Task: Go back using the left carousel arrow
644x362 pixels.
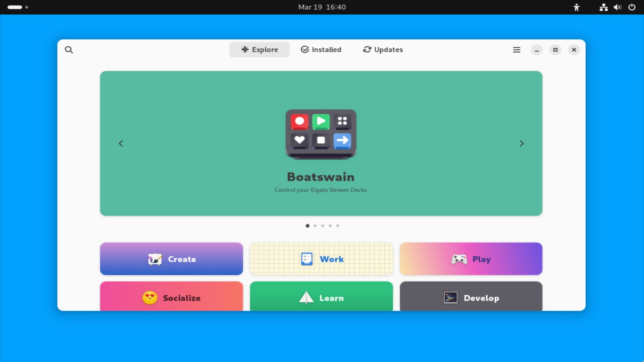Action: (121, 143)
